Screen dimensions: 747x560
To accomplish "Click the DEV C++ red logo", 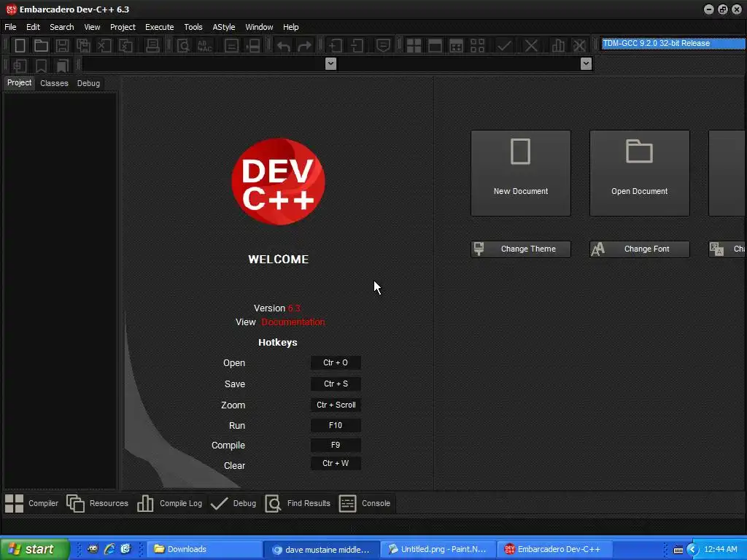I will point(278,182).
